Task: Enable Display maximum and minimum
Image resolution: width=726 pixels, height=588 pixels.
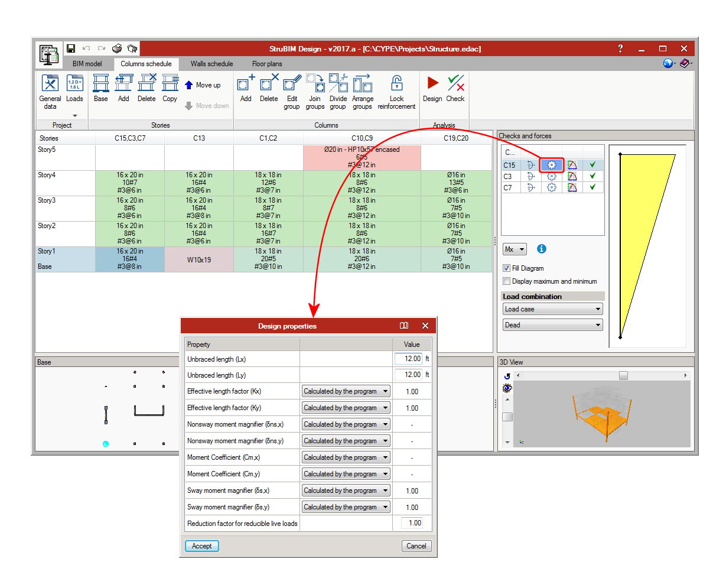Action: coord(506,281)
